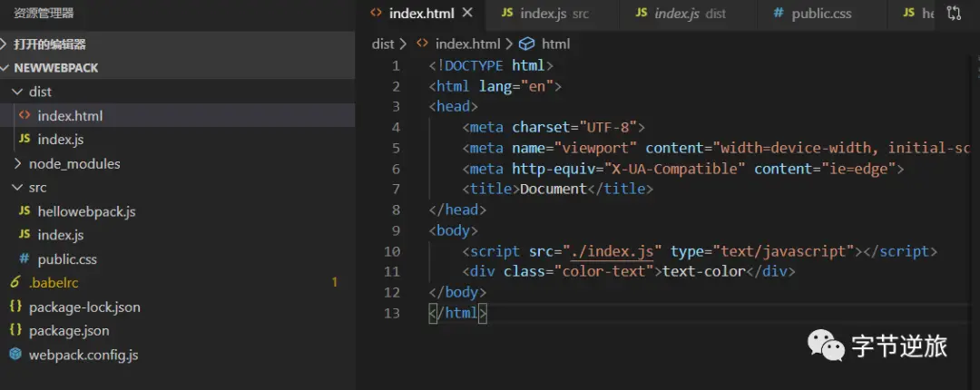Select the index.html editor tab
The height and width of the screenshot is (390, 980).
click(x=421, y=14)
